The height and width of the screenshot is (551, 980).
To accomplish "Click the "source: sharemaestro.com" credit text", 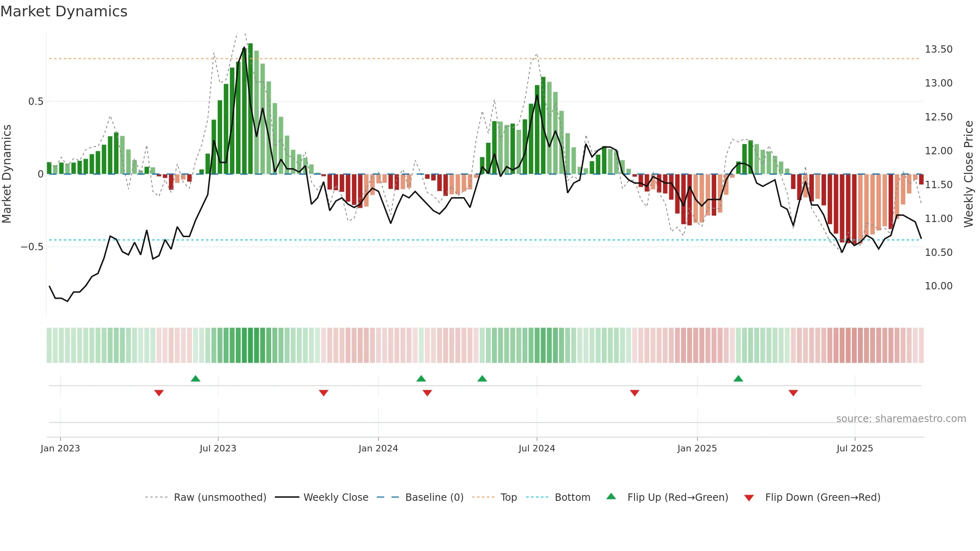I will (901, 418).
